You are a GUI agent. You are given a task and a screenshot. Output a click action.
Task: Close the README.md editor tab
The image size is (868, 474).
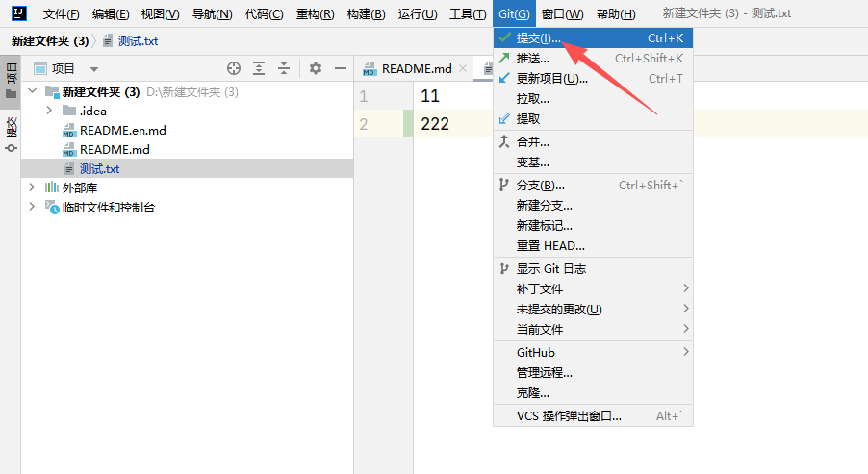pos(463,68)
